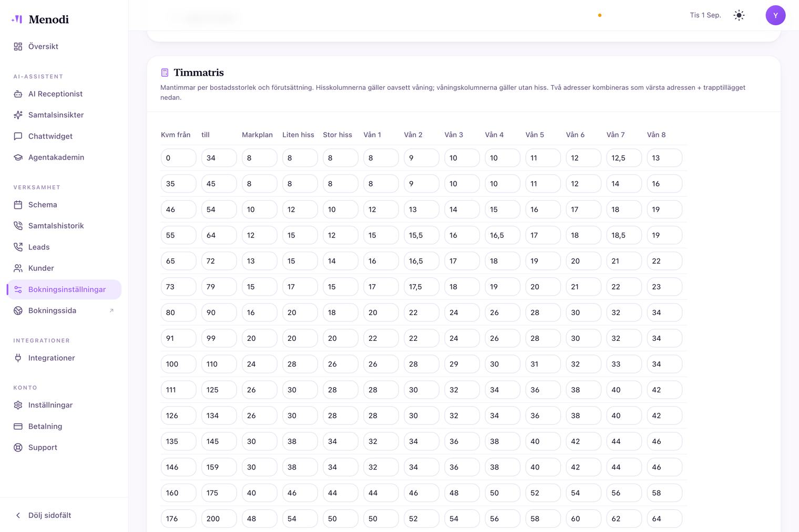
Task: Open Bokningssida globe icon
Action: [x=18, y=311]
